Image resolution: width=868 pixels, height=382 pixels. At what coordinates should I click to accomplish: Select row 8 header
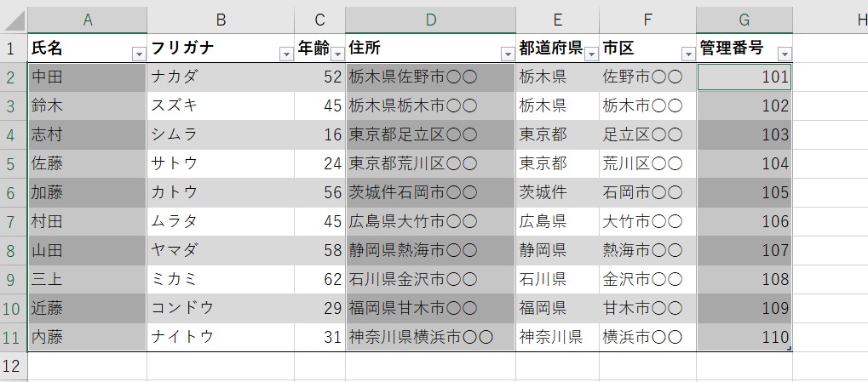(x=14, y=250)
